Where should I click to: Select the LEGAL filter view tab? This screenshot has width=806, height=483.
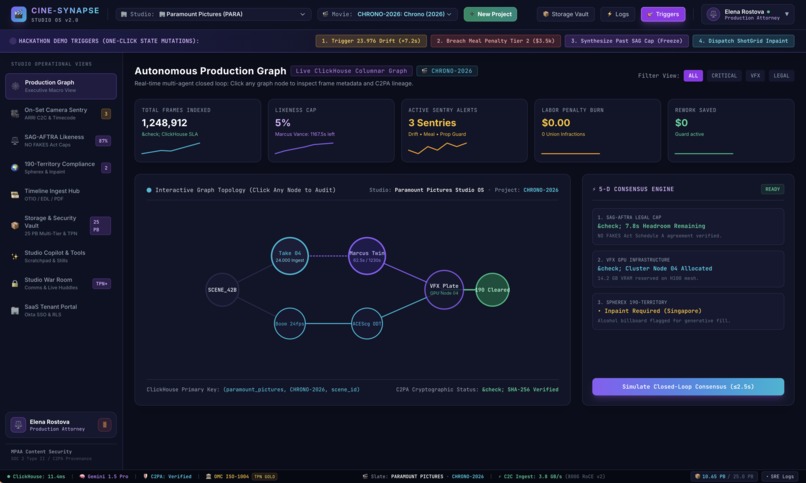coord(781,76)
